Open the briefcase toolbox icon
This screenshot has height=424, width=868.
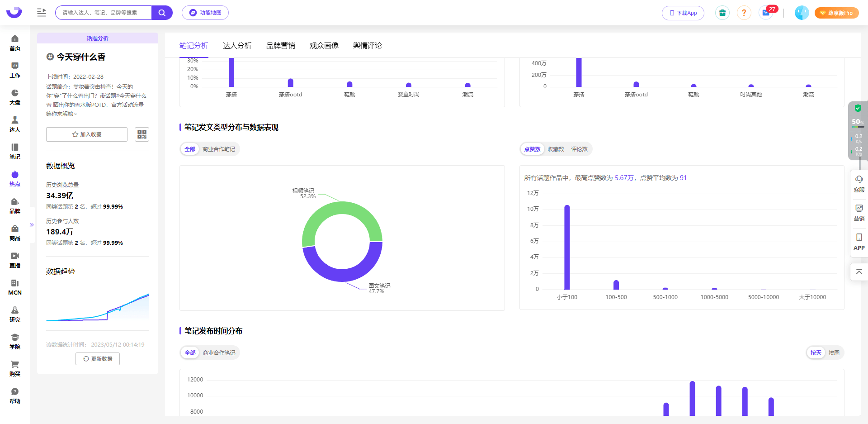pyautogui.click(x=722, y=13)
